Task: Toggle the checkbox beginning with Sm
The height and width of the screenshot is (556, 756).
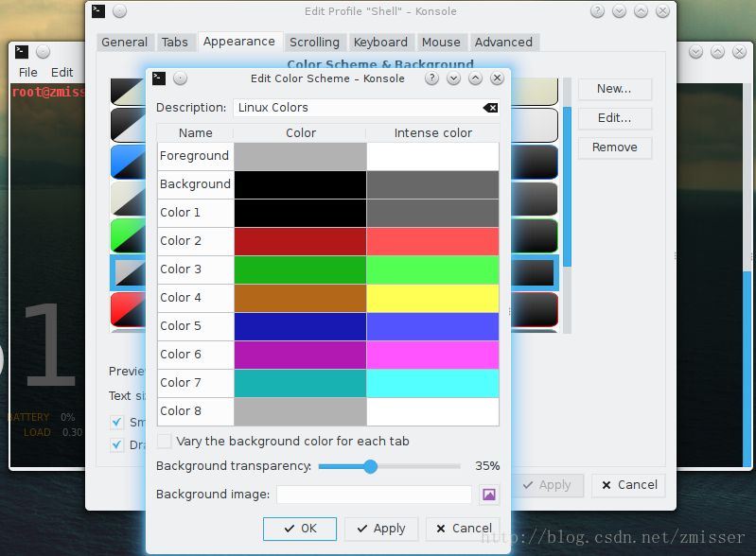Action: [x=116, y=423]
